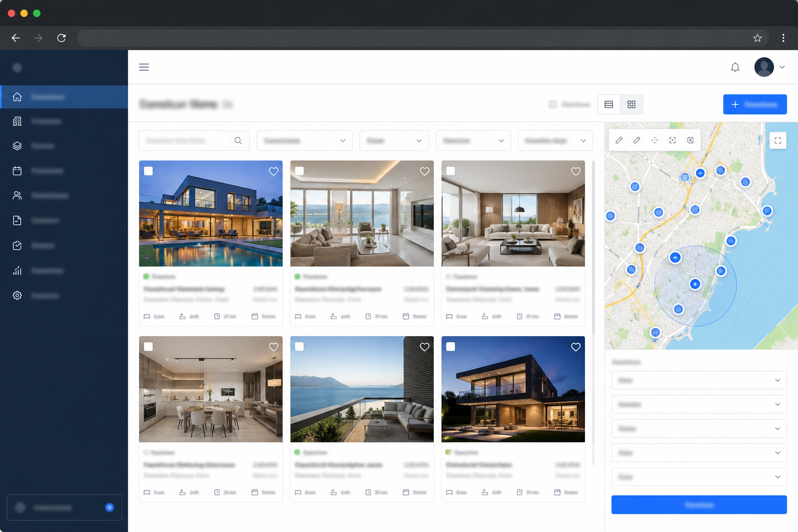The height and width of the screenshot is (532, 798).
Task: Expand the map to fullscreen
Action: point(778,140)
